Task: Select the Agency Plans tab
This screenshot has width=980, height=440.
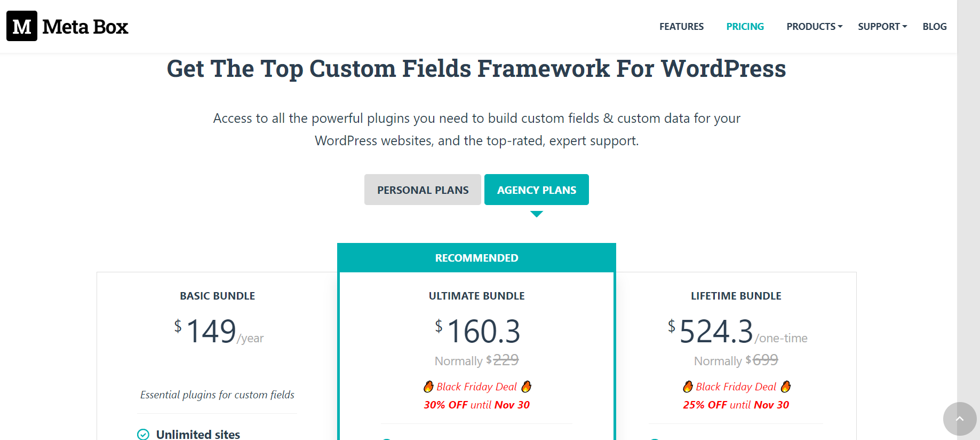Action: (537, 190)
